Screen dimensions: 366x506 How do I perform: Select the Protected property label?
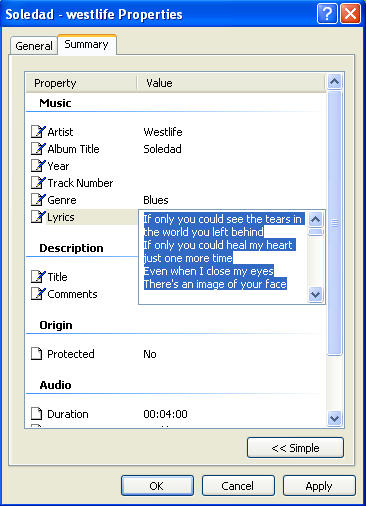[x=71, y=354]
